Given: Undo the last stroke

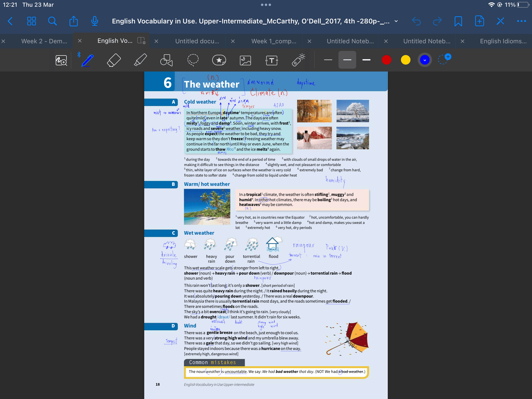Looking at the screenshot, I should pyautogui.click(x=416, y=21).
